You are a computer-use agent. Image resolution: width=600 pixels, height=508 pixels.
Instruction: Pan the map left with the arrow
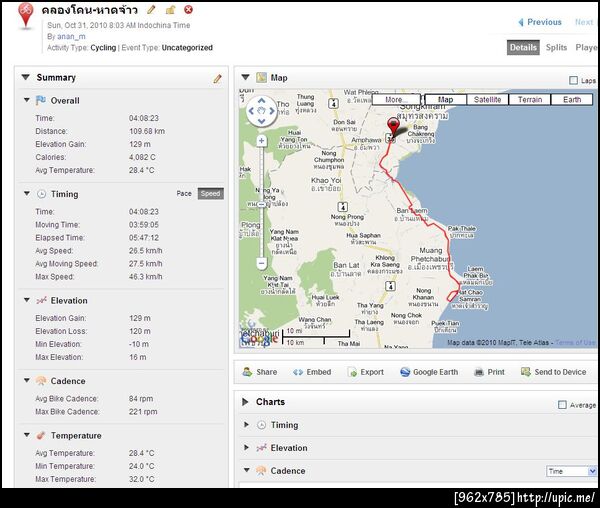click(251, 111)
